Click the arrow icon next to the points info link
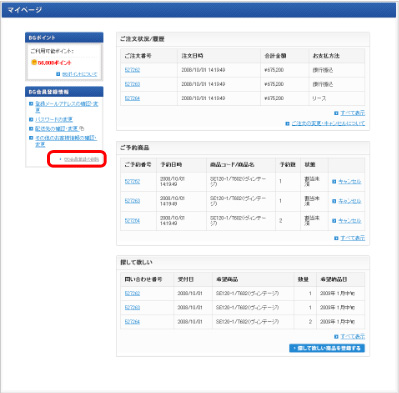 (x=58, y=74)
